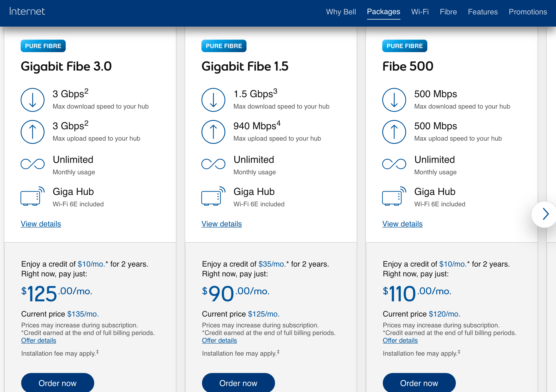556x392 pixels.
Task: Click the infinity icon in Fibe 500 card
Action: pyautogui.click(x=394, y=164)
